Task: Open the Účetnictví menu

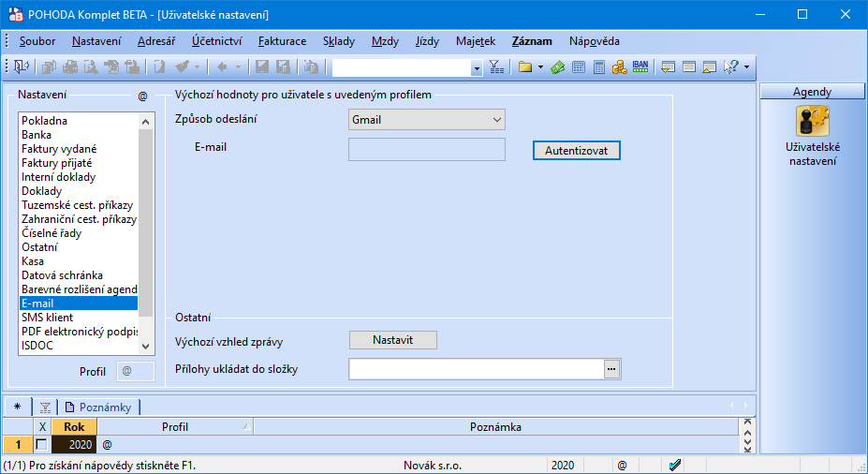Action: 216,41
